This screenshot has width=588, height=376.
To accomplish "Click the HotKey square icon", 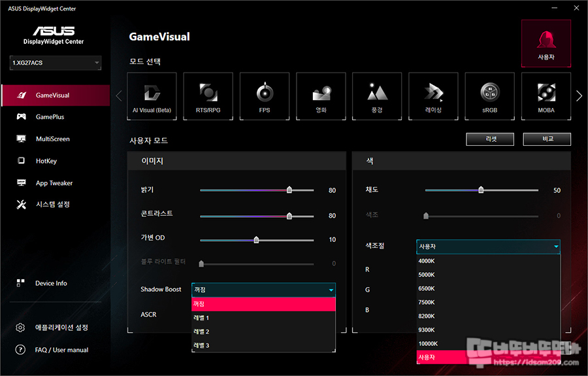I will 22,161.
